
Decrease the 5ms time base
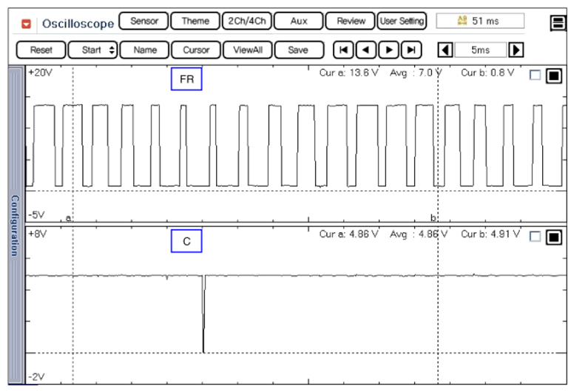pyautogui.click(x=445, y=50)
